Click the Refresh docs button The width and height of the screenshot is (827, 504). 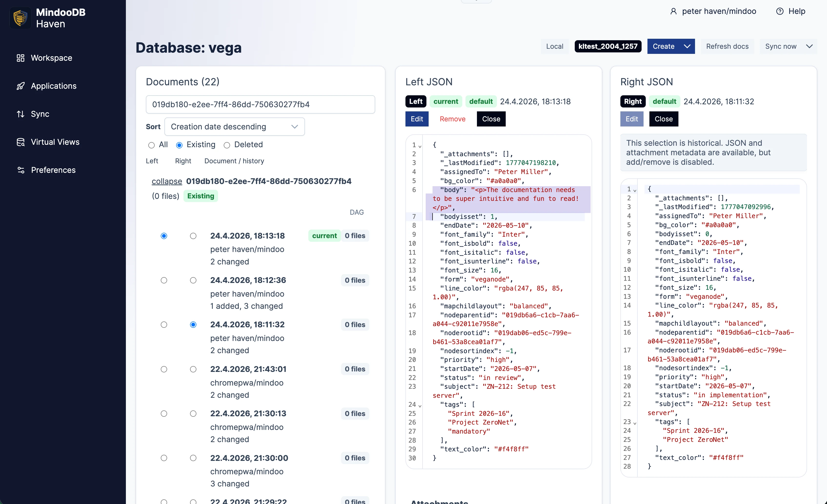tap(727, 46)
